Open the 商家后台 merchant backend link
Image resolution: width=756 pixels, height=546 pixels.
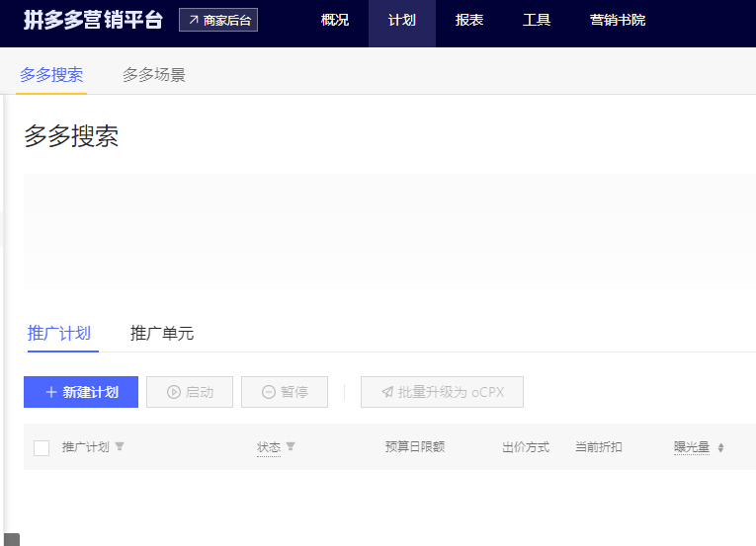218,20
